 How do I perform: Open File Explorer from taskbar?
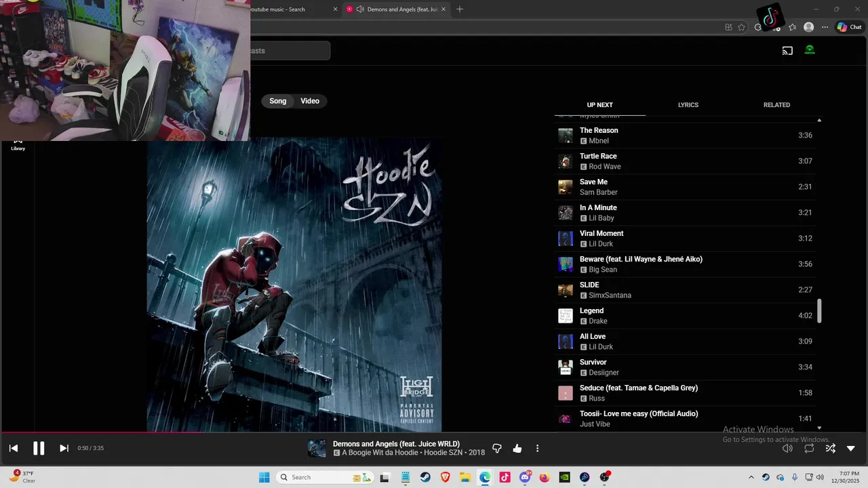coord(465,477)
